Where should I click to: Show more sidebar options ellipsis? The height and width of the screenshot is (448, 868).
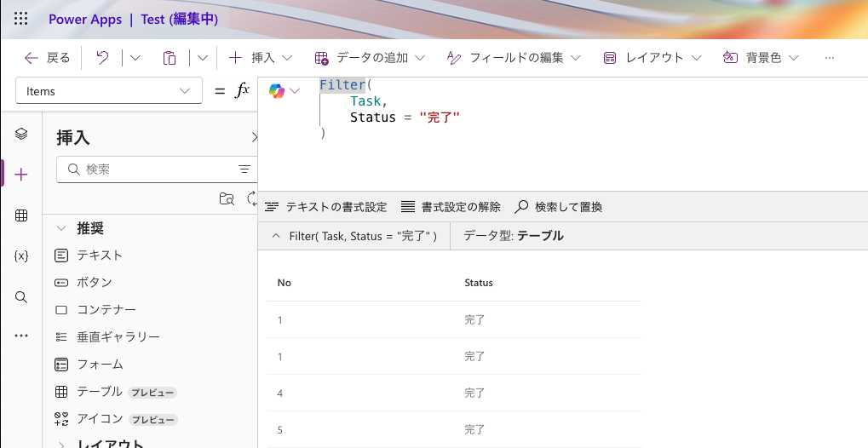click(21, 335)
